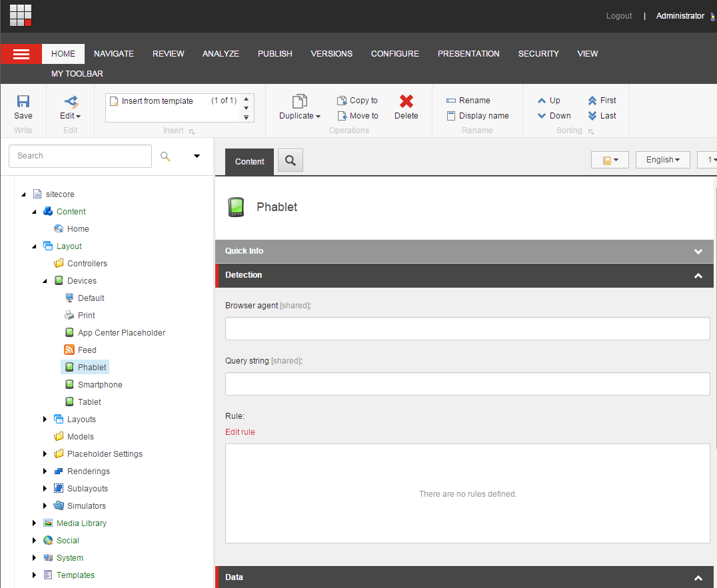The width and height of the screenshot is (717, 588).
Task: Open the English language dropdown
Action: (x=662, y=159)
